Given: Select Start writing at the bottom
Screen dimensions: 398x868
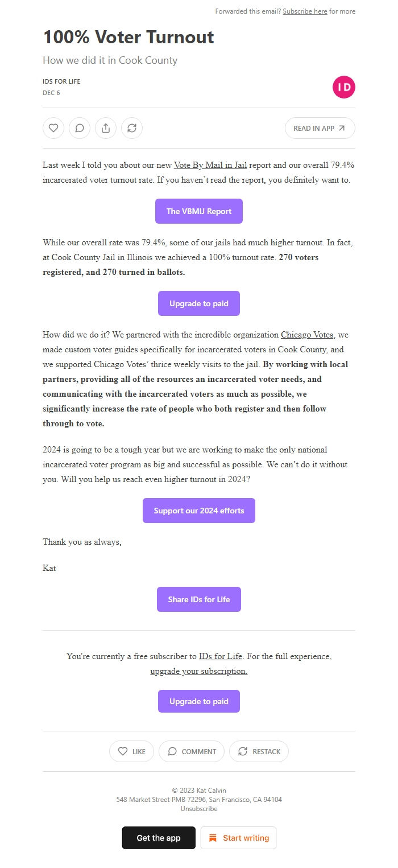Looking at the screenshot, I should (x=238, y=837).
